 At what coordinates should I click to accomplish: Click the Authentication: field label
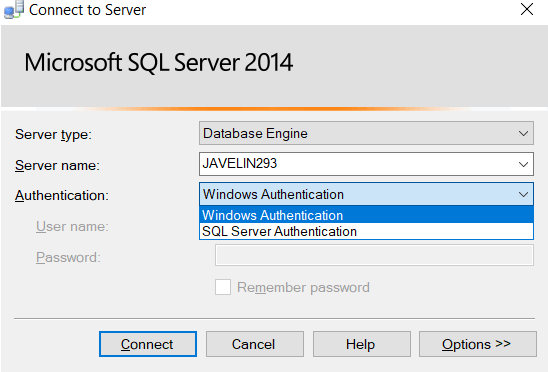point(62,195)
